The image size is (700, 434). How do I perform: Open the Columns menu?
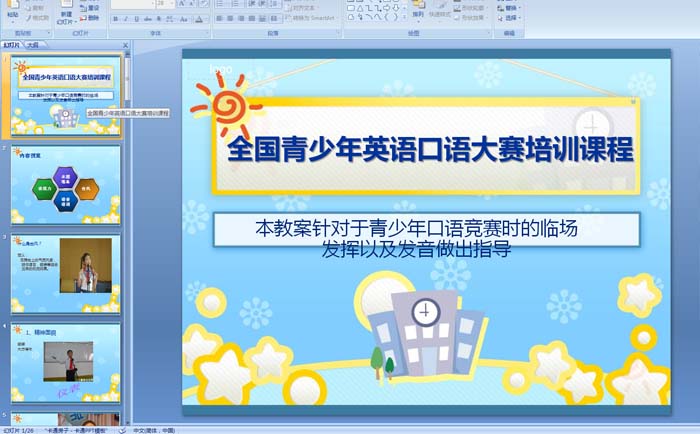pos(275,18)
